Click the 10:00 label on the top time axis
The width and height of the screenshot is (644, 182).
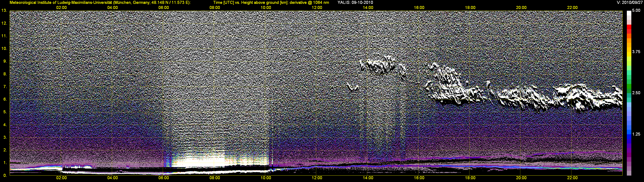pyautogui.click(x=266, y=8)
